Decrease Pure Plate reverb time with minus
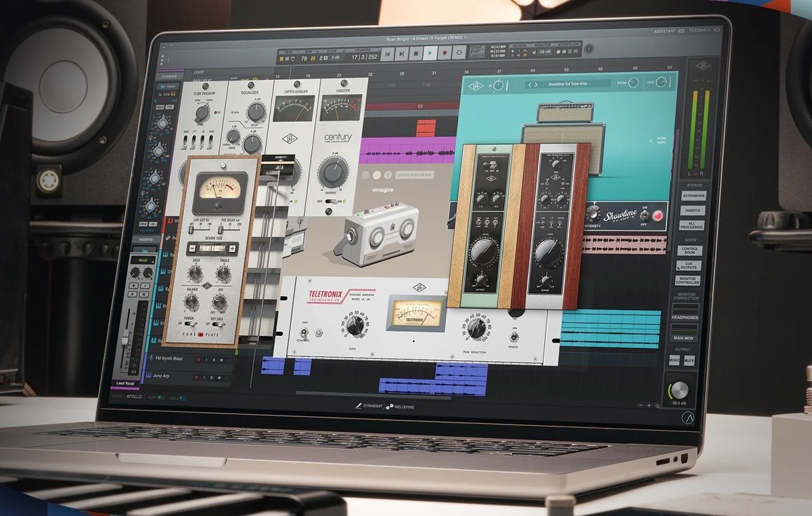 pos(192,249)
